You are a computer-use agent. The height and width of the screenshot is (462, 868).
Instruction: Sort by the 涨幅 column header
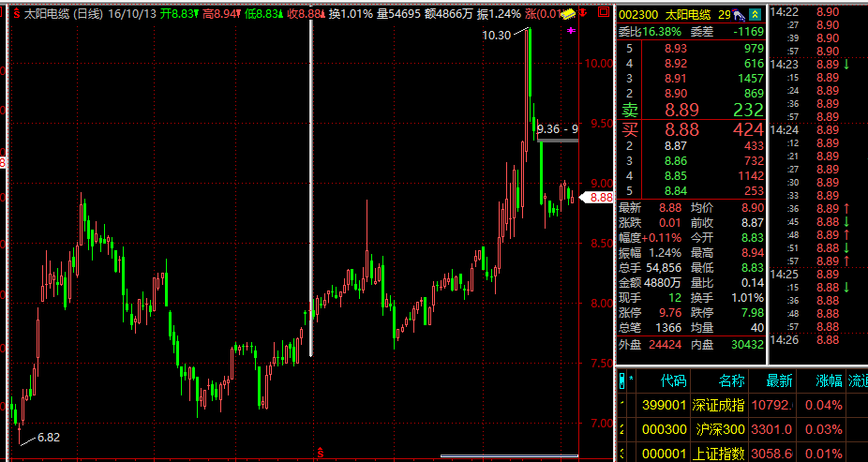tap(829, 380)
